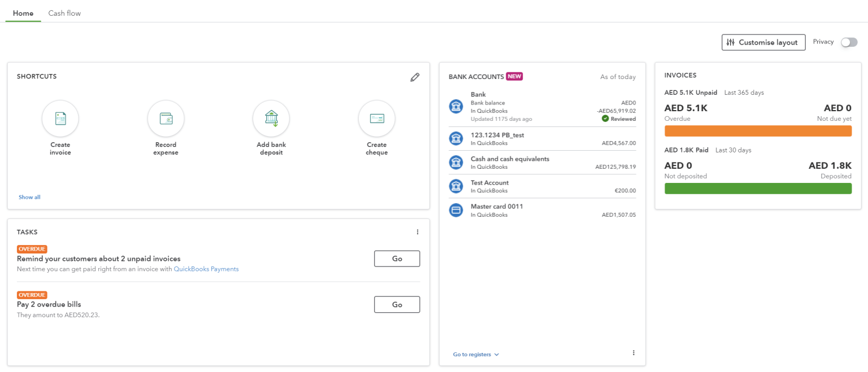
Task: Switch to the Cash flow tab
Action: pyautogui.click(x=64, y=12)
